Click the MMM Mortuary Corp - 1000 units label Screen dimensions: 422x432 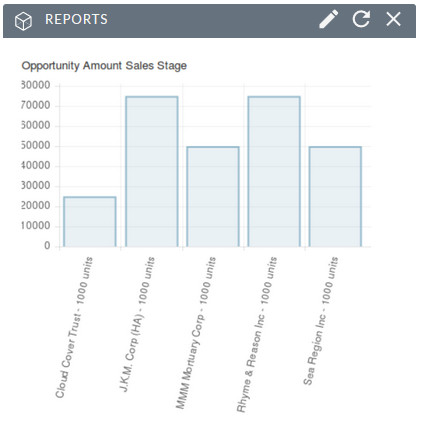click(x=196, y=333)
